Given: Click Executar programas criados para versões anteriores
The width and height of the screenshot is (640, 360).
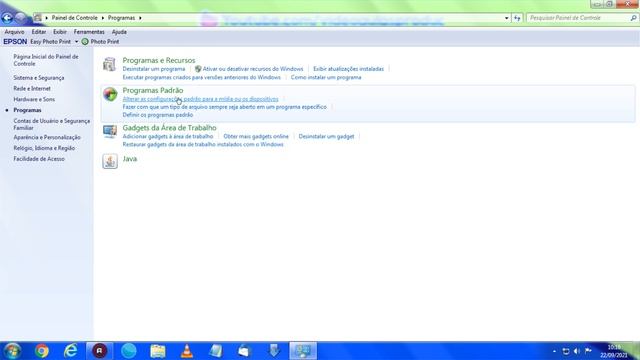Looking at the screenshot, I should [202, 77].
